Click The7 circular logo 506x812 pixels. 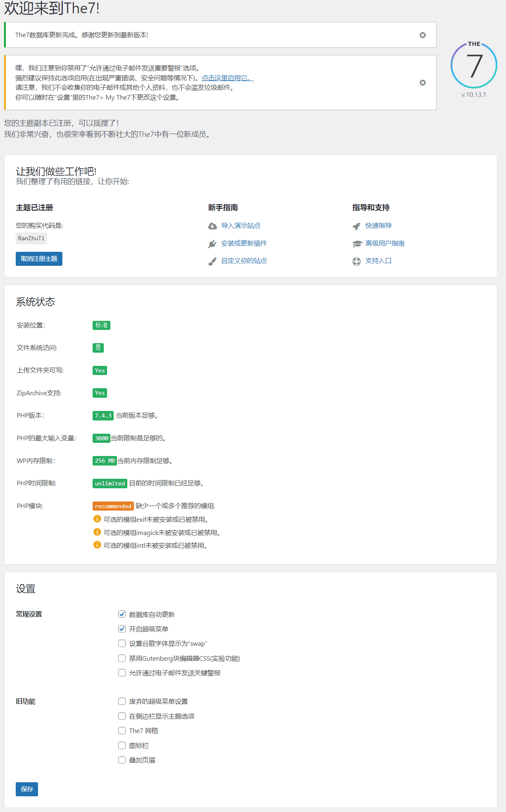(474, 65)
